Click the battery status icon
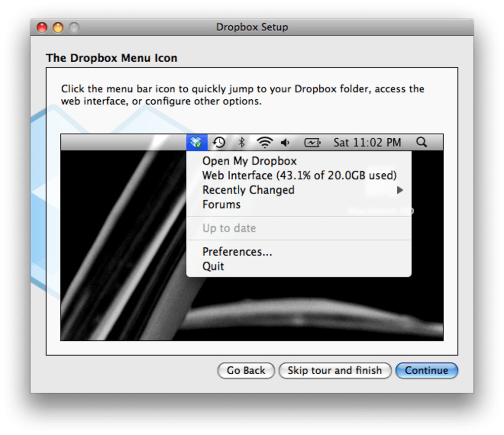Screen dimensions: 504x435 tap(312, 142)
